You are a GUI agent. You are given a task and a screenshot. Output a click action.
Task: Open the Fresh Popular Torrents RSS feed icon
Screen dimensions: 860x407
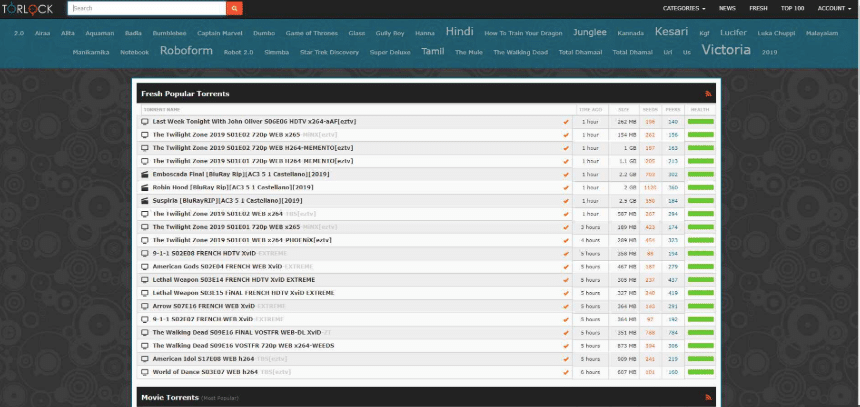pos(708,94)
